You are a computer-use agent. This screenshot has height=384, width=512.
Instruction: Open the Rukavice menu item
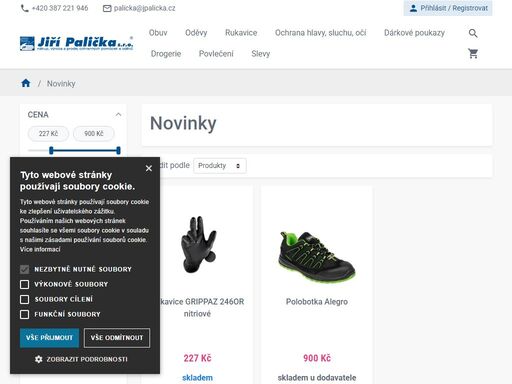pyautogui.click(x=241, y=33)
